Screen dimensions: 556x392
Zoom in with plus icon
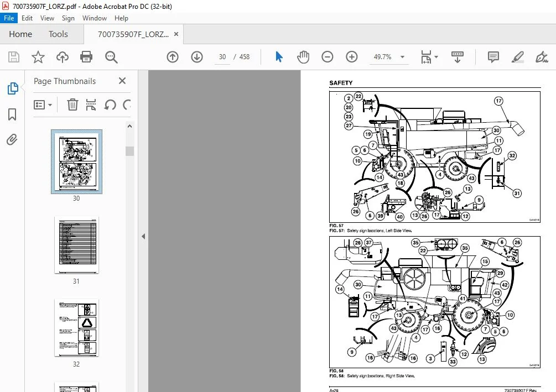(x=352, y=57)
